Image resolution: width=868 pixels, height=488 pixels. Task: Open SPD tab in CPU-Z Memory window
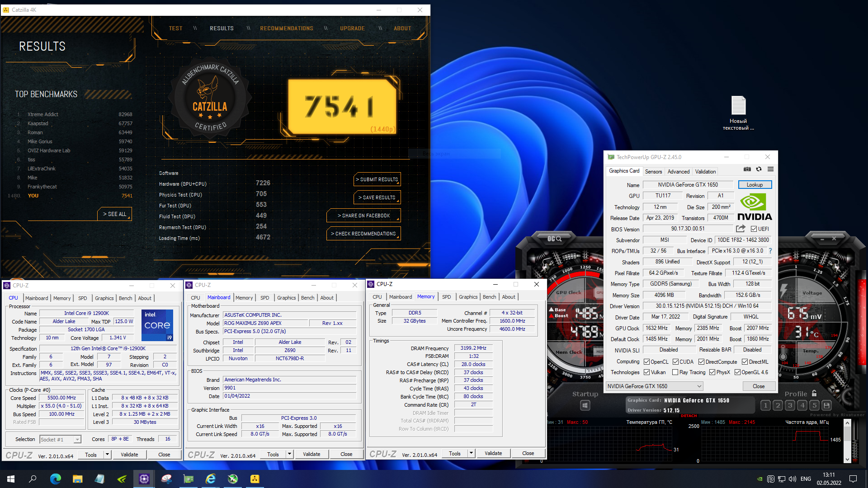pyautogui.click(x=447, y=297)
